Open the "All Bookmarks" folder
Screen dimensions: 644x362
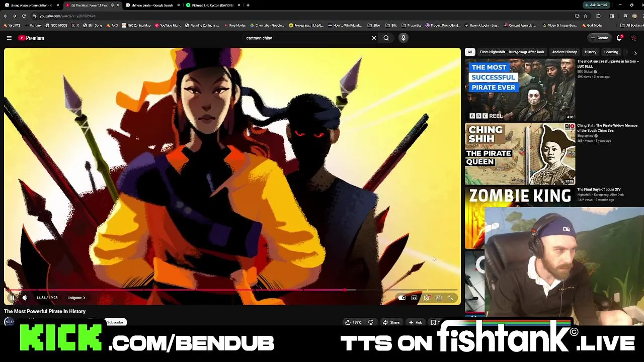pos(632,25)
